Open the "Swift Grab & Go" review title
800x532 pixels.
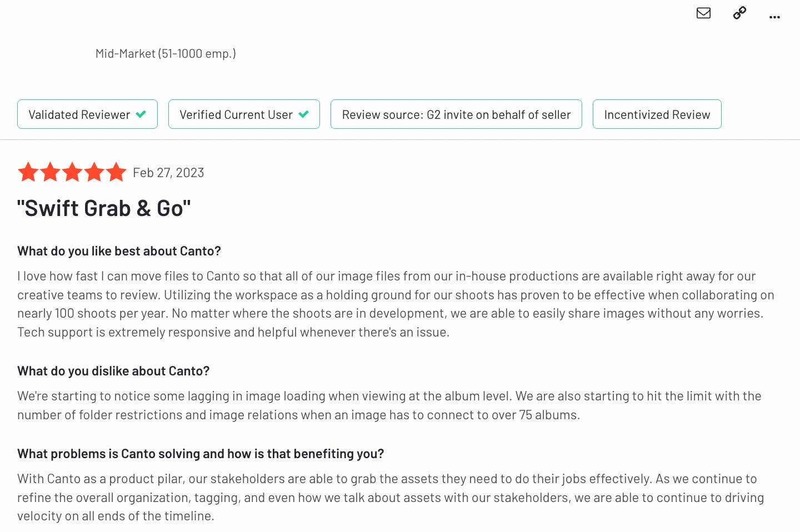(x=104, y=208)
